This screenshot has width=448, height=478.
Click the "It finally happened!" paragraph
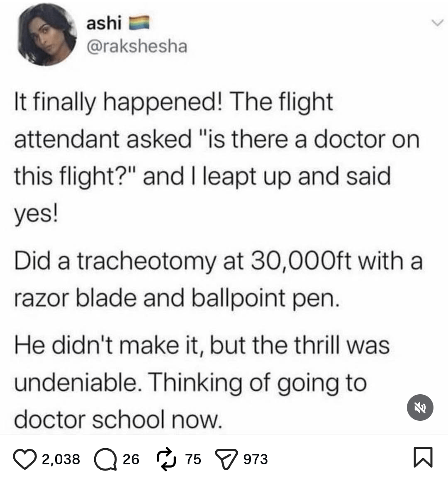217,158
